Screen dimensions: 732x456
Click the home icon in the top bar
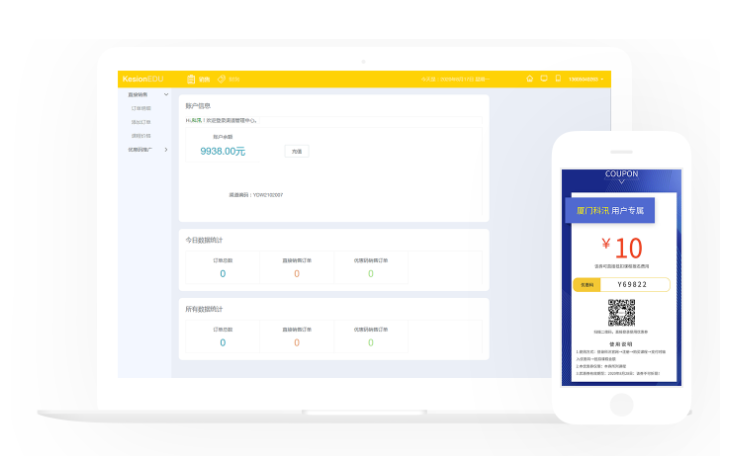click(x=530, y=78)
